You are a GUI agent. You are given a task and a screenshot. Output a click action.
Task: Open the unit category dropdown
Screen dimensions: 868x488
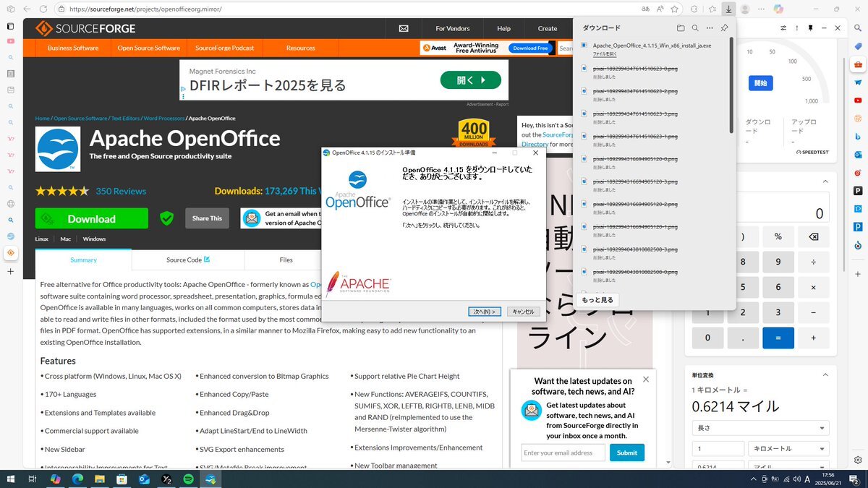pos(759,428)
